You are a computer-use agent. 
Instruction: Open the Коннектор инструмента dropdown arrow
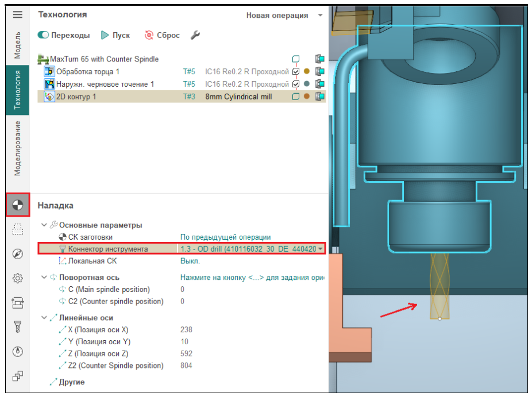[x=320, y=249]
